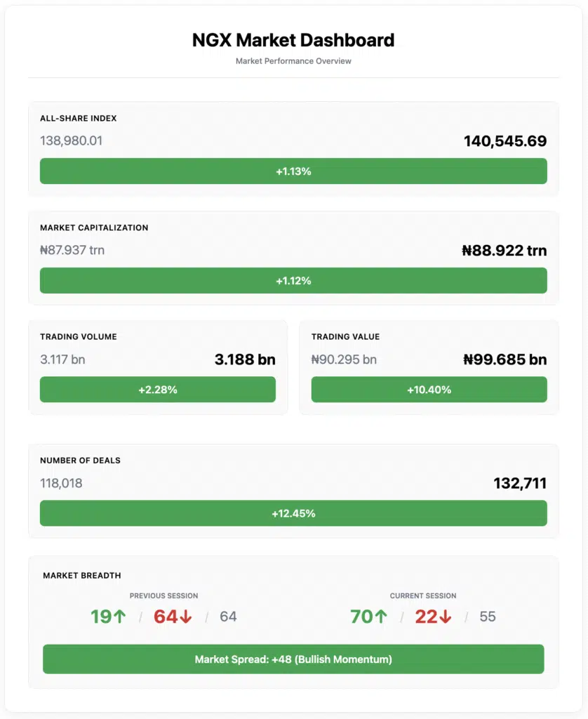Click the ₦88.922 trn market cap figure
588x719 pixels.
pyautogui.click(x=504, y=251)
